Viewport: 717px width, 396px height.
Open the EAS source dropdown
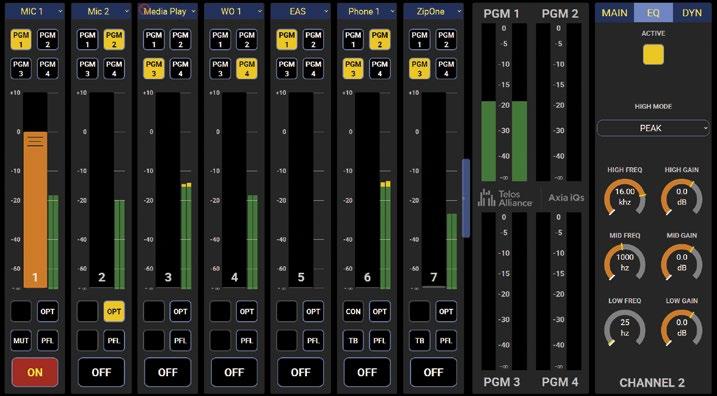pos(300,11)
